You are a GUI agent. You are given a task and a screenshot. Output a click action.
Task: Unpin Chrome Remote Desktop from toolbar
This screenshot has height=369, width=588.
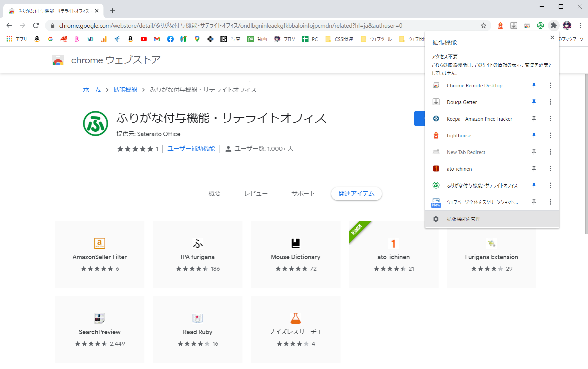tap(534, 85)
